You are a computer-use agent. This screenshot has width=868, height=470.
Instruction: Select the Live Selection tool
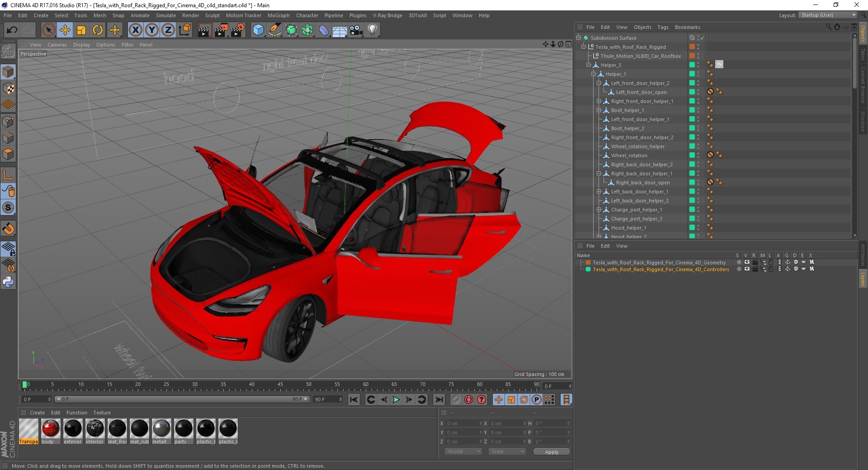tap(48, 30)
